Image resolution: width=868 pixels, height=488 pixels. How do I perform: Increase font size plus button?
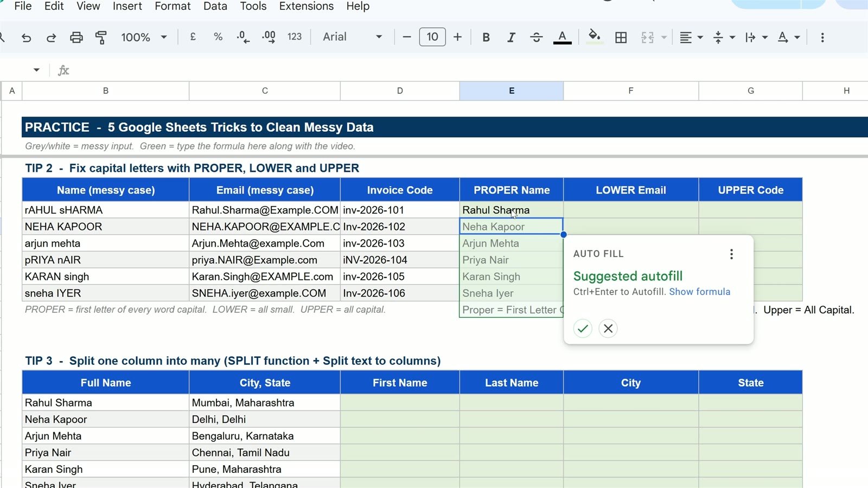point(457,37)
